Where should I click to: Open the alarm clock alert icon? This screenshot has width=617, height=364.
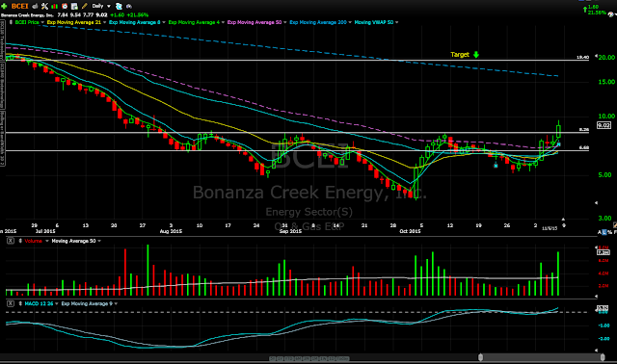coord(65,7)
